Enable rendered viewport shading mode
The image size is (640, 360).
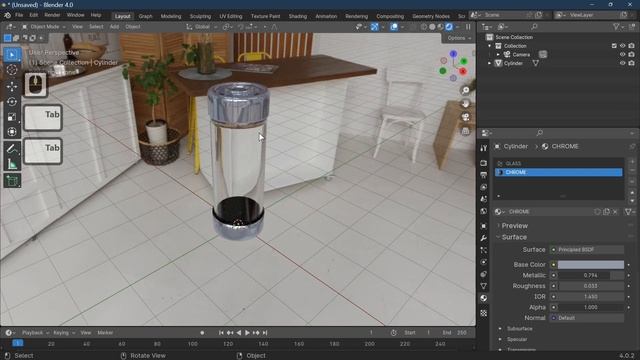pos(449,27)
